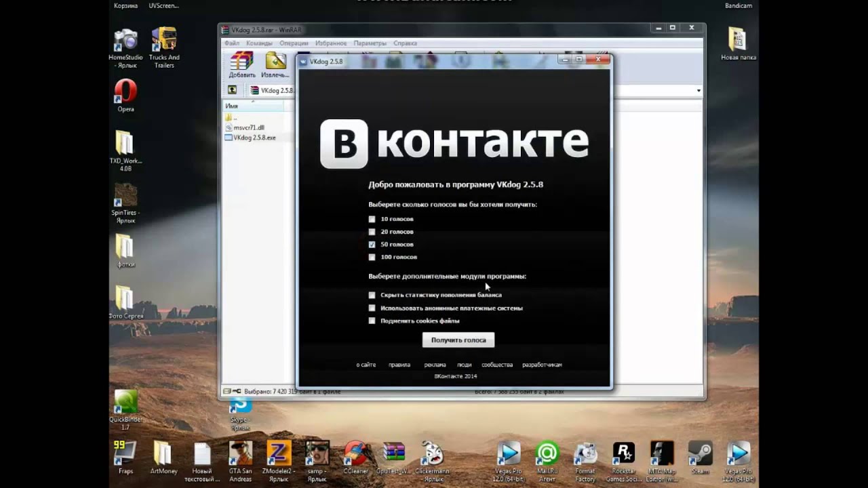868x488 pixels.
Task: Follow the реклама link
Action: pos(435,365)
